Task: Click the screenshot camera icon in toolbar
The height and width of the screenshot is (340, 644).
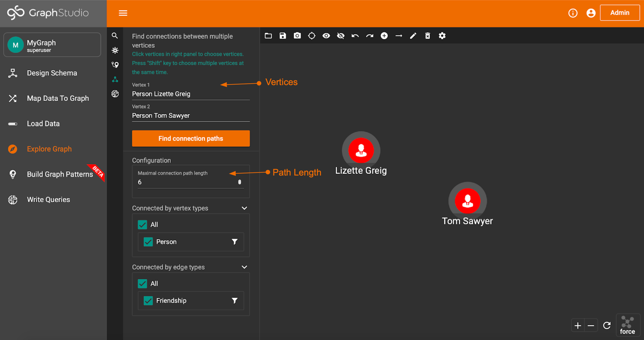Action: (x=297, y=36)
